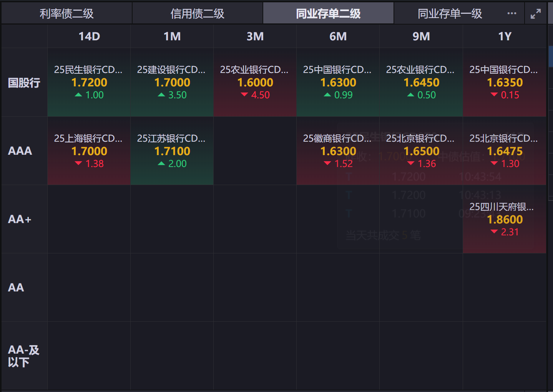The image size is (553, 392).
Task: Open 25中国银行CD 6M cell at 1.6300
Action: pyautogui.click(x=338, y=83)
